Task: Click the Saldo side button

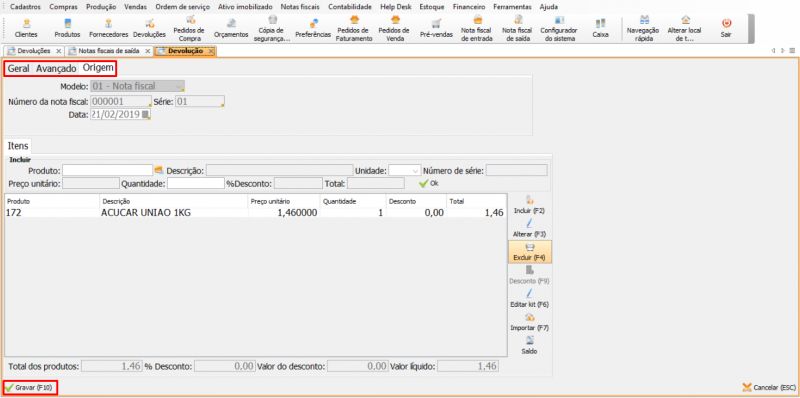Action: click(530, 345)
